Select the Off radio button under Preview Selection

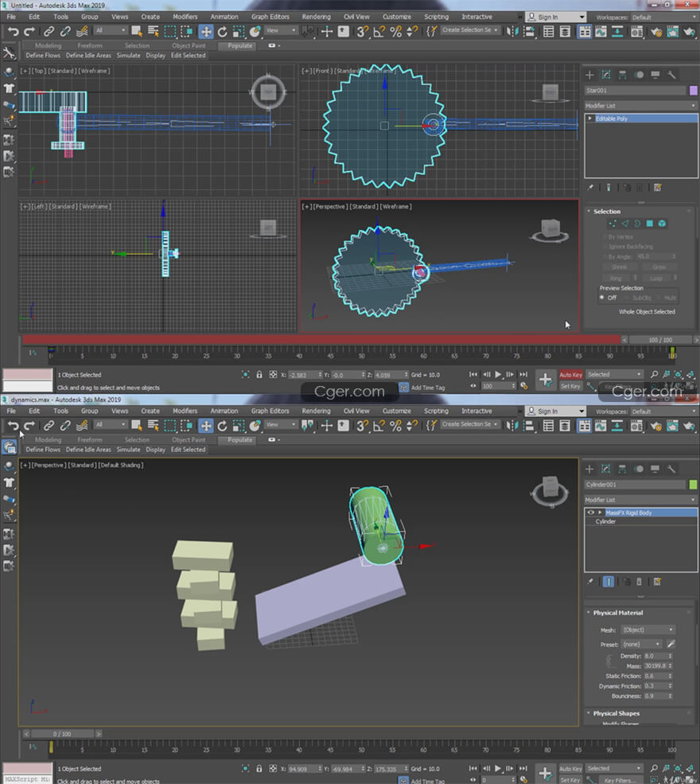click(602, 298)
